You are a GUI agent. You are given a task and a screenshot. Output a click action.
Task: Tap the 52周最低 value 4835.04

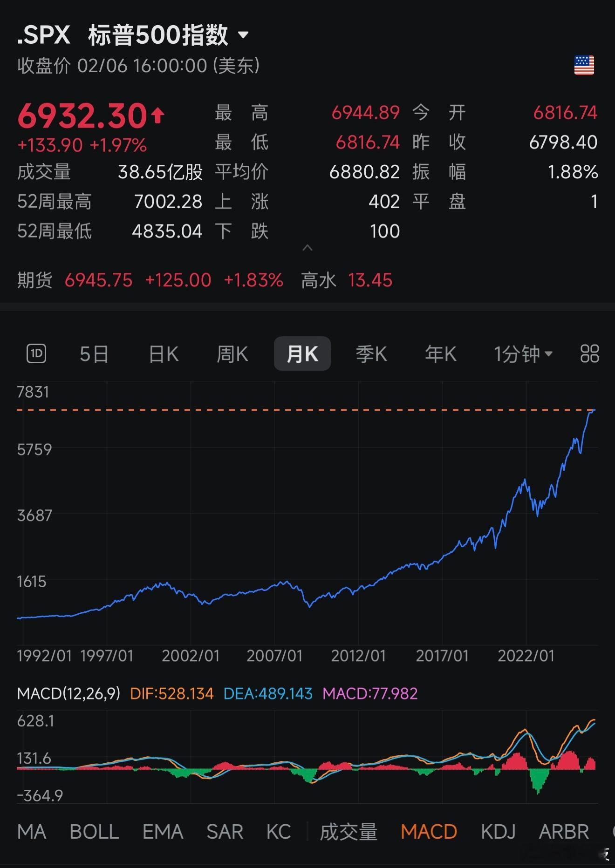point(167,231)
